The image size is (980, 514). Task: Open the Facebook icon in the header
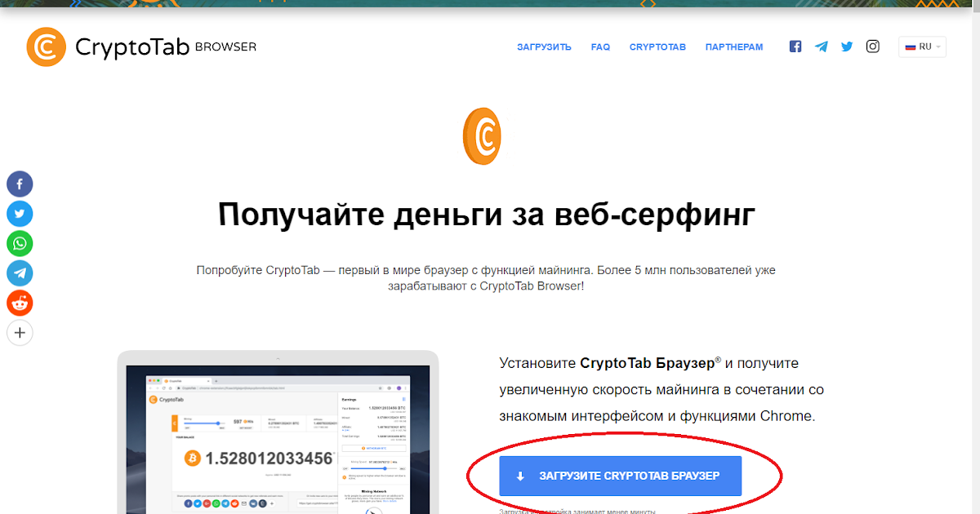pos(795,47)
